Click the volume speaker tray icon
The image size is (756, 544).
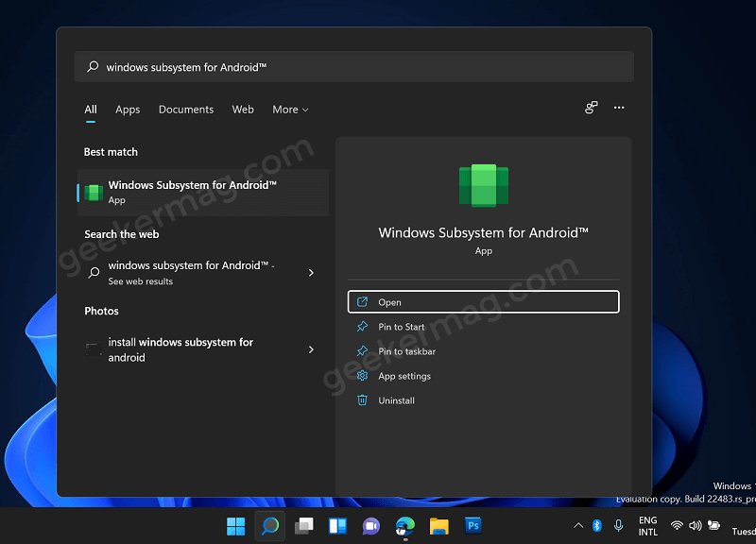[x=696, y=526]
